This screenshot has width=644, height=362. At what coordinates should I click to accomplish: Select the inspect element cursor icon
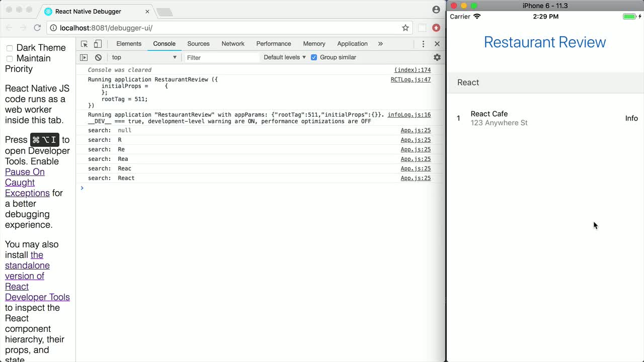[x=84, y=44]
